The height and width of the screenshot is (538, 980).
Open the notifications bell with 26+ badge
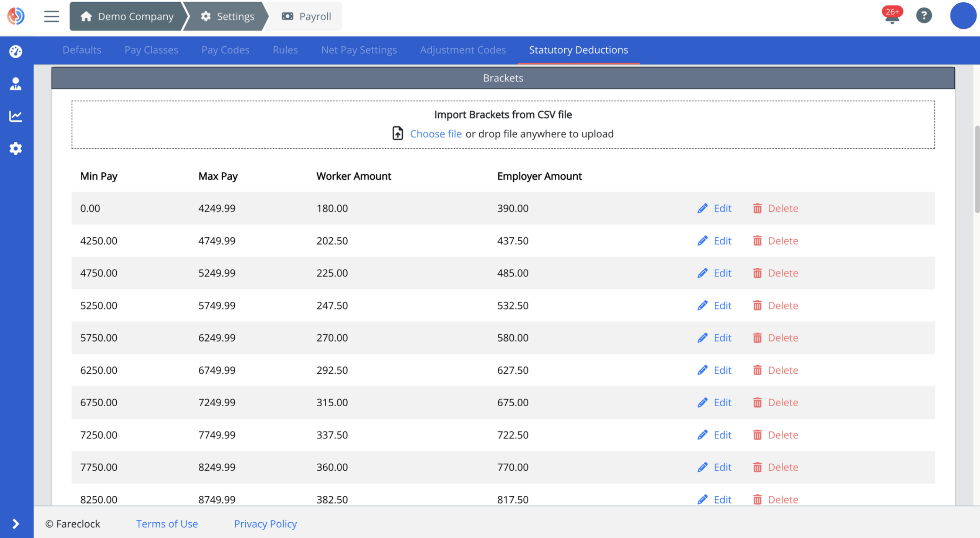(892, 16)
